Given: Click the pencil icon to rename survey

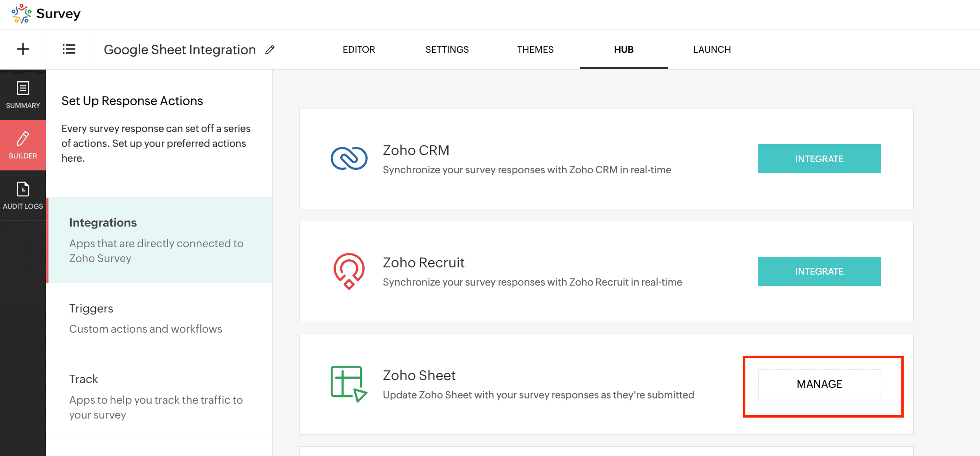Looking at the screenshot, I should 270,49.
